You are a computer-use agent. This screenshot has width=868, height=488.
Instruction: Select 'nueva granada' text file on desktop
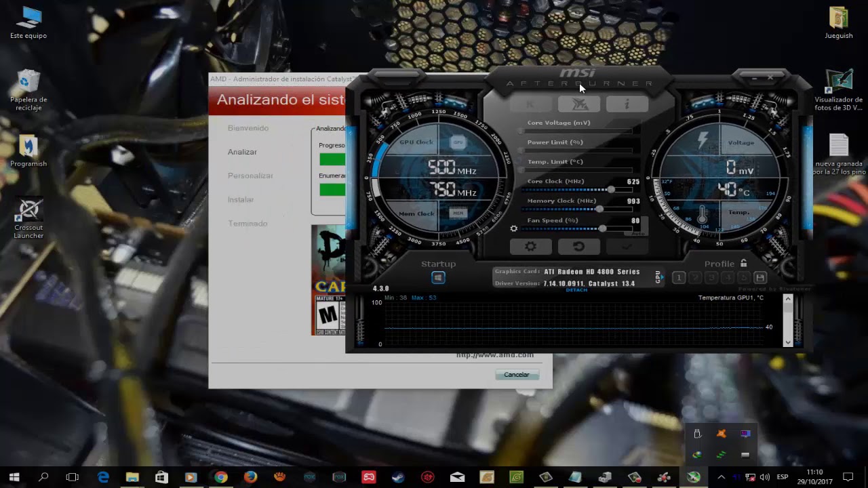tap(839, 155)
